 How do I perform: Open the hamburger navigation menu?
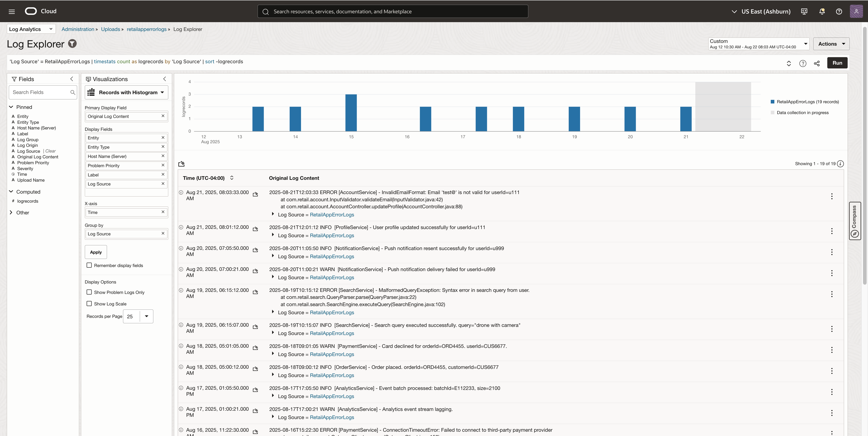pyautogui.click(x=12, y=12)
